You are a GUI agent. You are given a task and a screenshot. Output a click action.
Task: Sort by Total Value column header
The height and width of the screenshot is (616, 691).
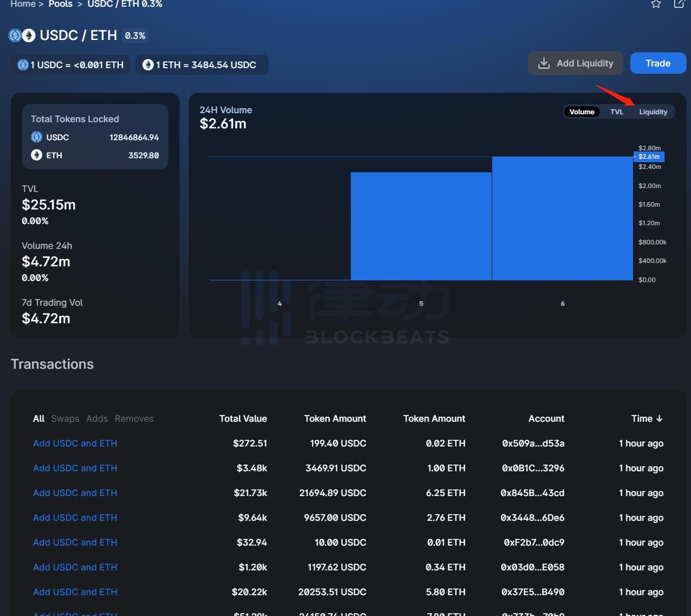(x=243, y=418)
